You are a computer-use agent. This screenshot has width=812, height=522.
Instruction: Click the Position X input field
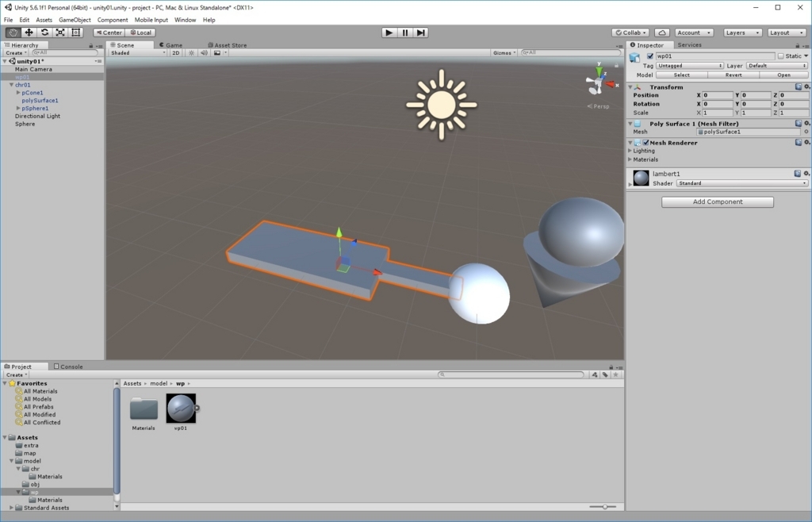(x=717, y=95)
